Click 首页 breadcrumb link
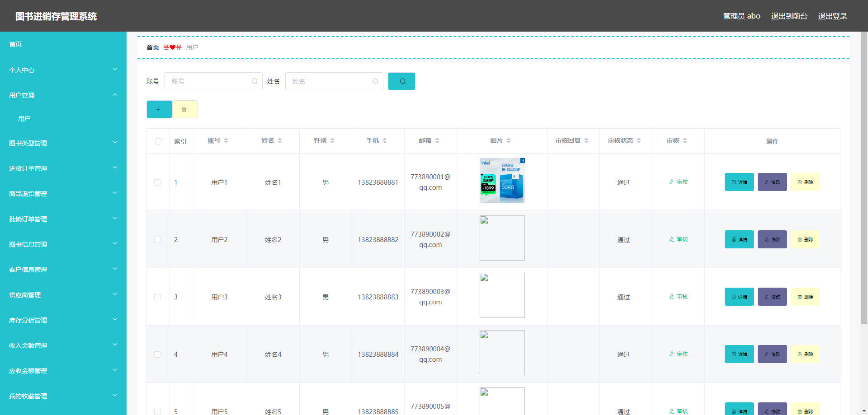Viewport: 868px width, 415px height. tap(153, 47)
